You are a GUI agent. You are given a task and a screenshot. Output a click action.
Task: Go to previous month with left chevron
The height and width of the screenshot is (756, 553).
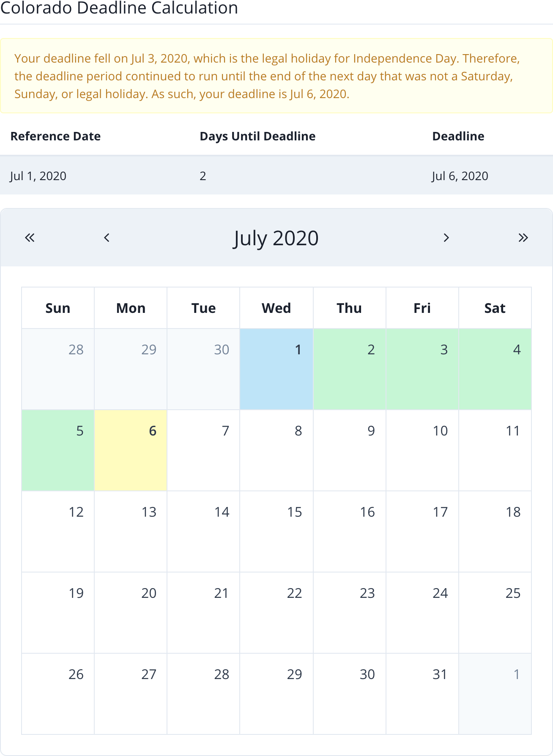tap(107, 238)
